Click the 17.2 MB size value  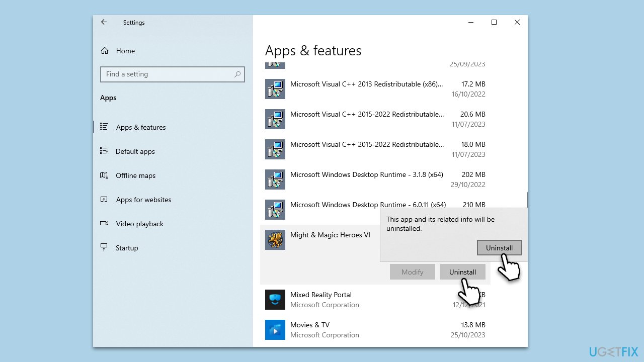coord(473,84)
